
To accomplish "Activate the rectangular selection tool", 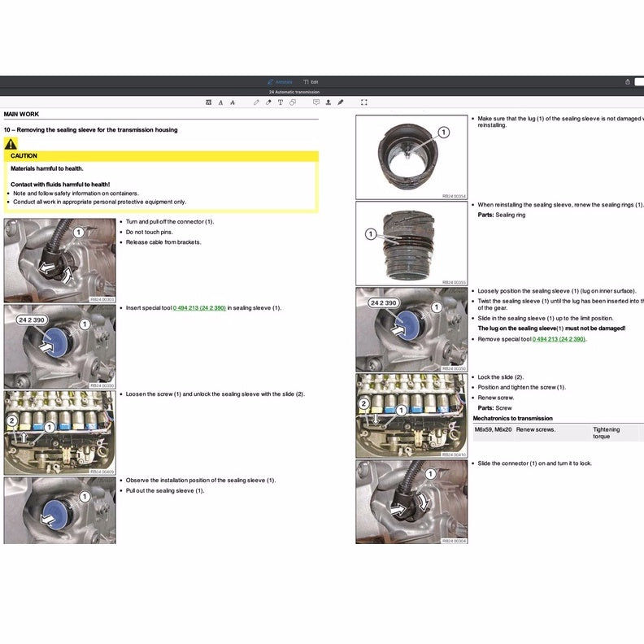I will (363, 102).
